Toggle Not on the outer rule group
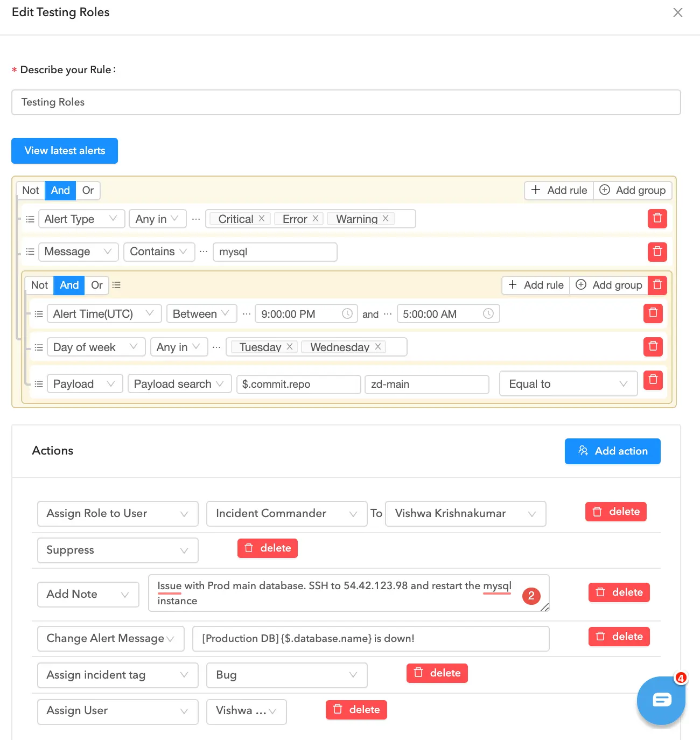Screen dimensions: 700x740 point(31,190)
